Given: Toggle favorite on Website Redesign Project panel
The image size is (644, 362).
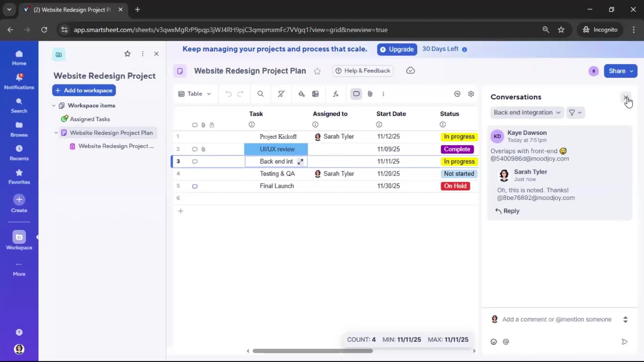Looking at the screenshot, I should (127, 54).
